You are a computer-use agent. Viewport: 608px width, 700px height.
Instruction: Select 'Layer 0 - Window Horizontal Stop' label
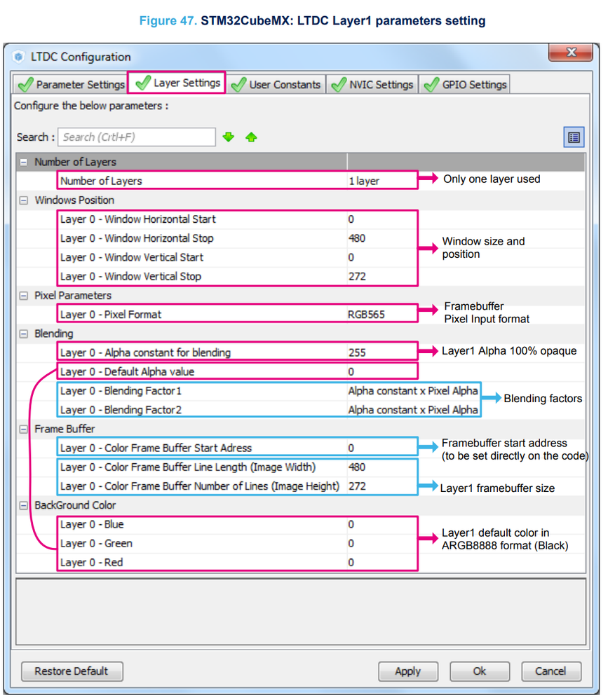(137, 238)
